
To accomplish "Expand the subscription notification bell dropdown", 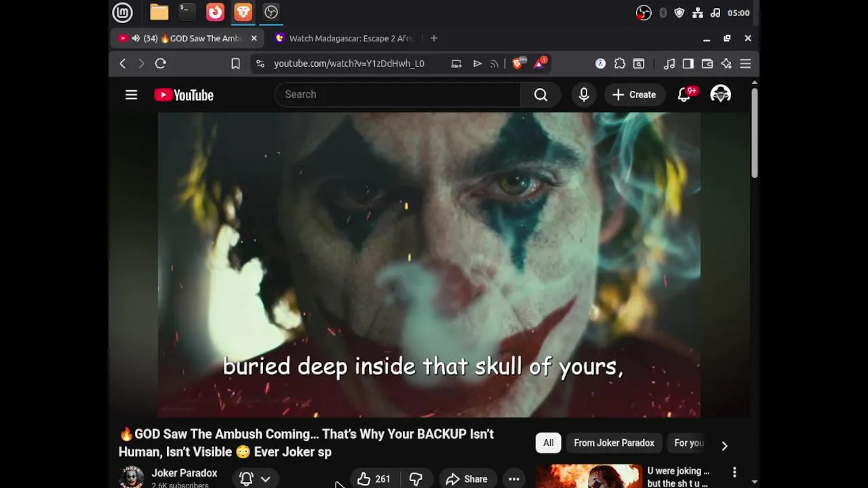I will (255, 479).
